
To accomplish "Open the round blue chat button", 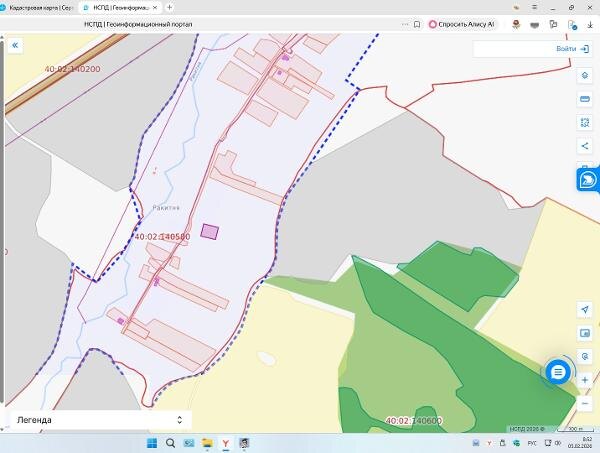I will (x=558, y=372).
